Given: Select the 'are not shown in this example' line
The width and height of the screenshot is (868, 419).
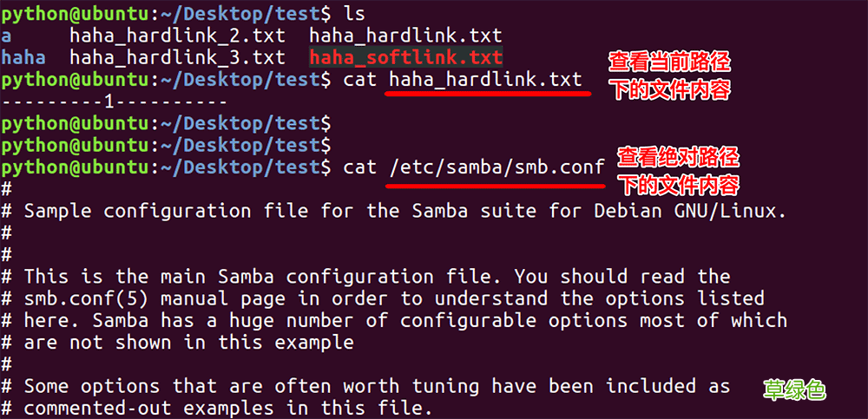Looking at the screenshot, I should click(188, 342).
